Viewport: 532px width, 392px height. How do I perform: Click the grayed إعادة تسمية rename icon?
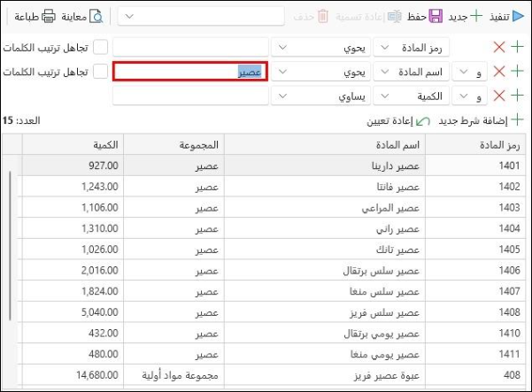coord(395,16)
